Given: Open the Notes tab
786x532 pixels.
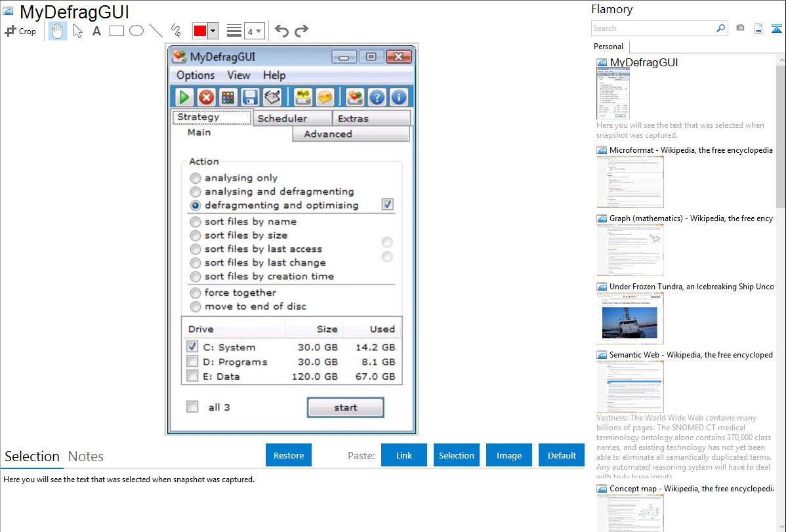Looking at the screenshot, I should click(x=86, y=457).
